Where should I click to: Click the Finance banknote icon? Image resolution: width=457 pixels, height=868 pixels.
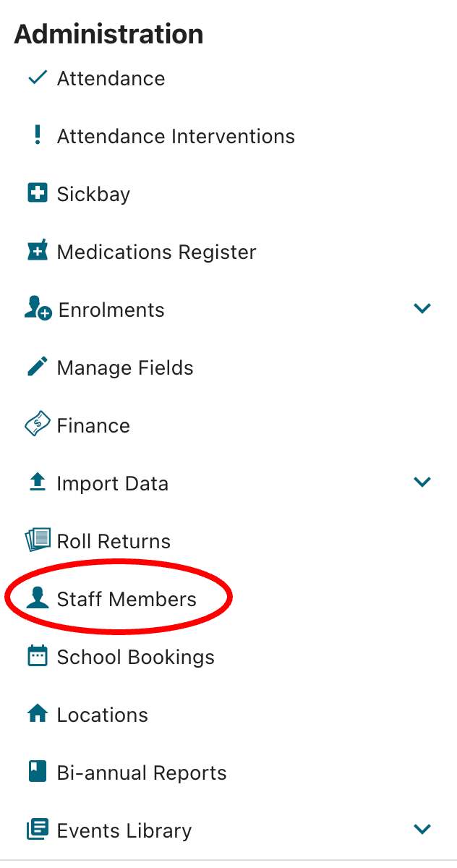tap(37, 425)
